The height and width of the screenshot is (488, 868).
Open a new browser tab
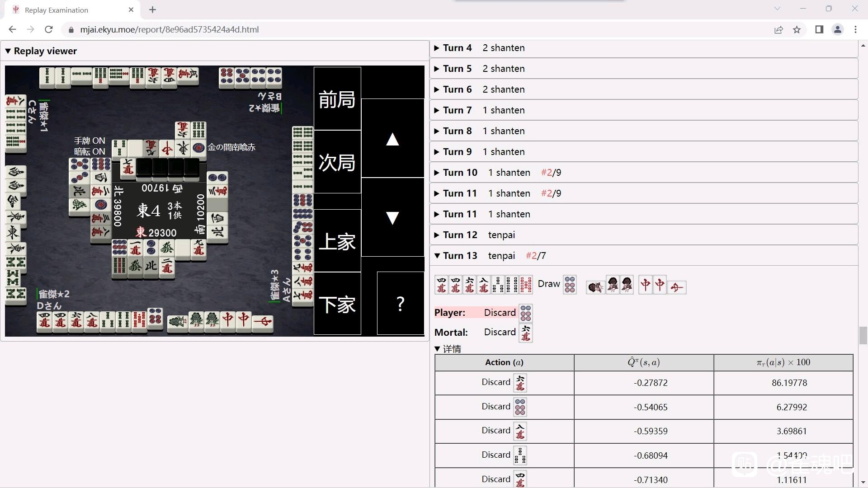point(152,9)
